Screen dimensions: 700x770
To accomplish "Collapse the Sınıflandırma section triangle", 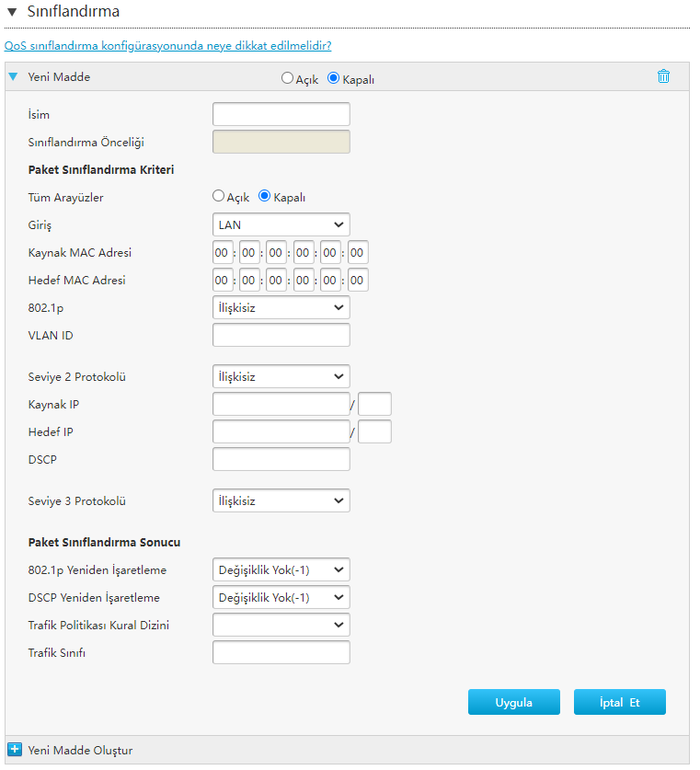I will 12,12.
